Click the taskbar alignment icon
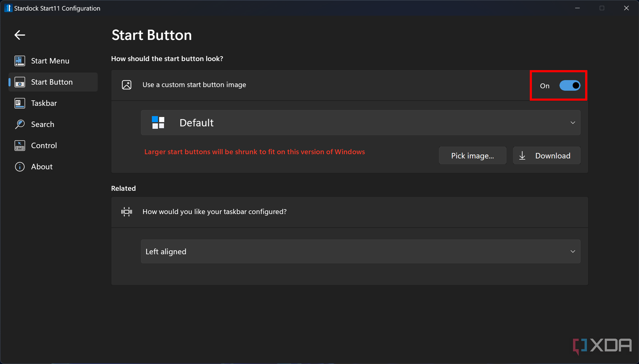The height and width of the screenshot is (364, 639). coord(126,212)
